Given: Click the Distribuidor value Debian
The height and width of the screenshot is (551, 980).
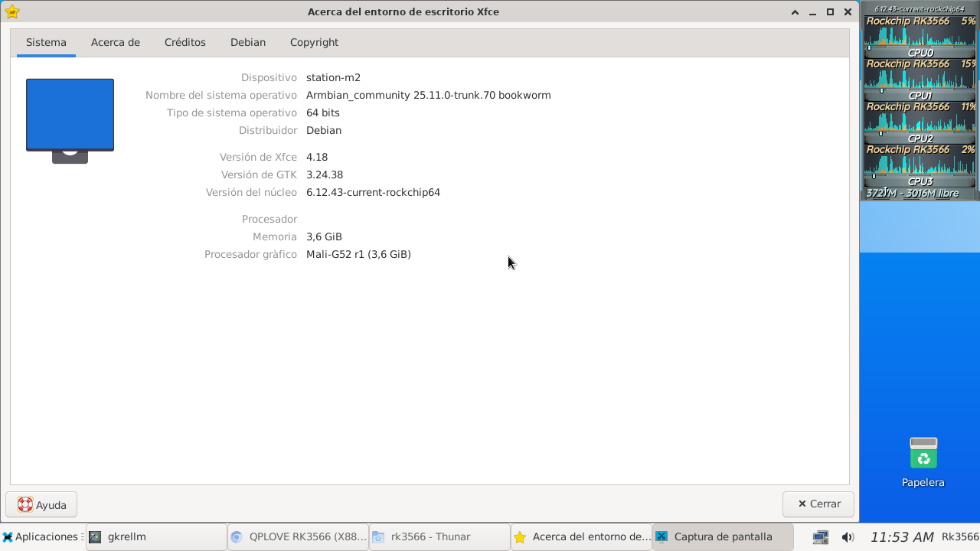Looking at the screenshot, I should [324, 130].
